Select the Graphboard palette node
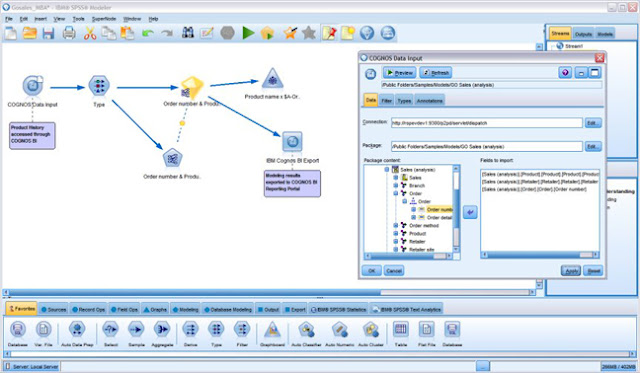Screen dimensions: 640x373 [272, 329]
